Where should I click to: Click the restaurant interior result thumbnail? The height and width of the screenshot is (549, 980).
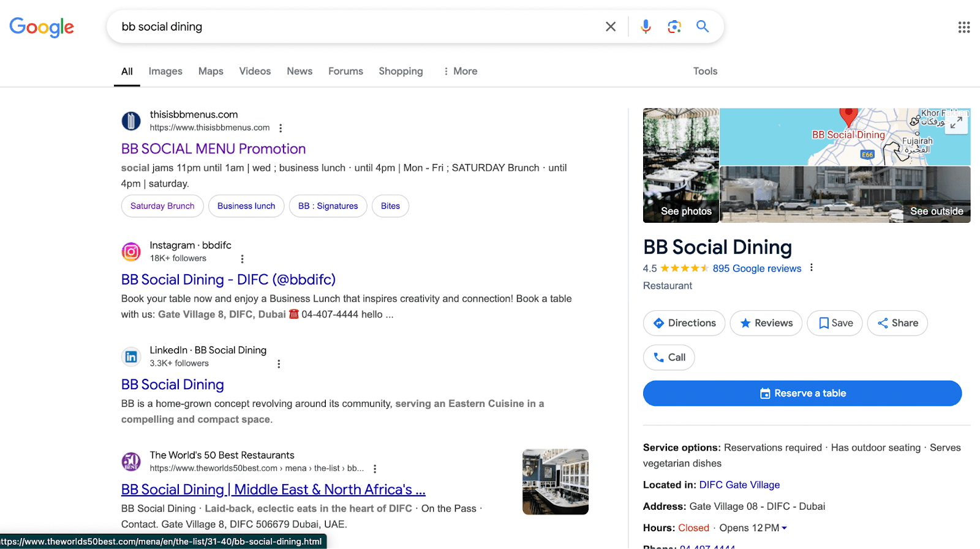click(x=556, y=482)
